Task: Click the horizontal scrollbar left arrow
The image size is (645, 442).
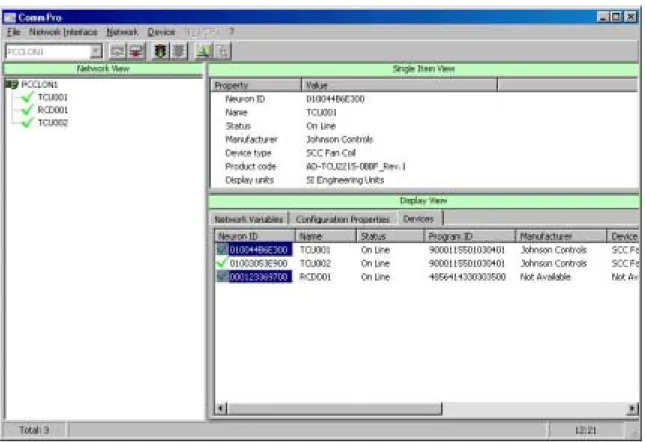Action: [x=221, y=408]
